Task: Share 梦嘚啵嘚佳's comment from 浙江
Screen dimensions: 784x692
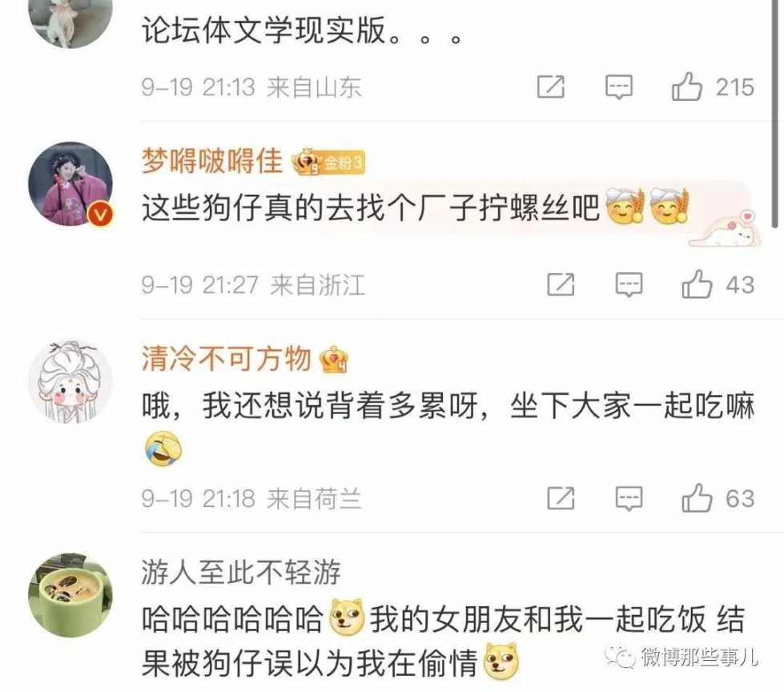Action: click(x=561, y=284)
